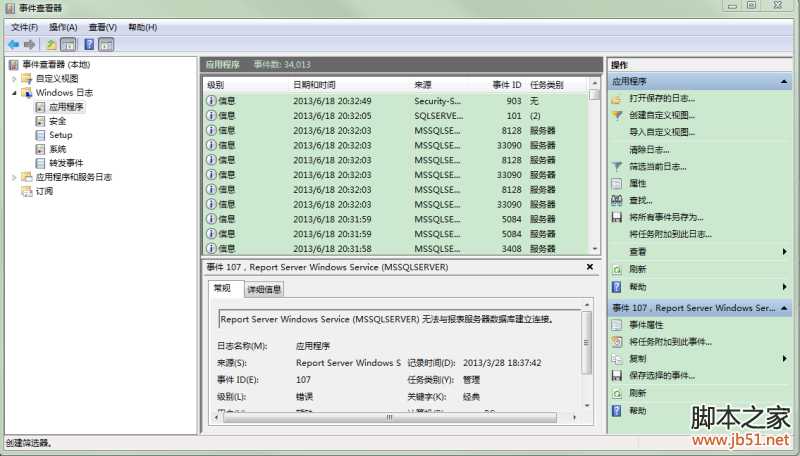Close the event 107 preview pane
The width and height of the screenshot is (800, 456).
pos(590,267)
